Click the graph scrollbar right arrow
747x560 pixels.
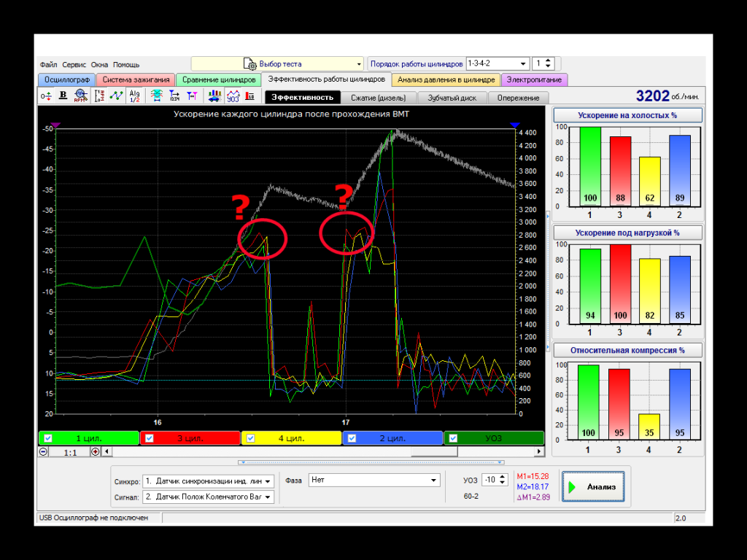539,451
